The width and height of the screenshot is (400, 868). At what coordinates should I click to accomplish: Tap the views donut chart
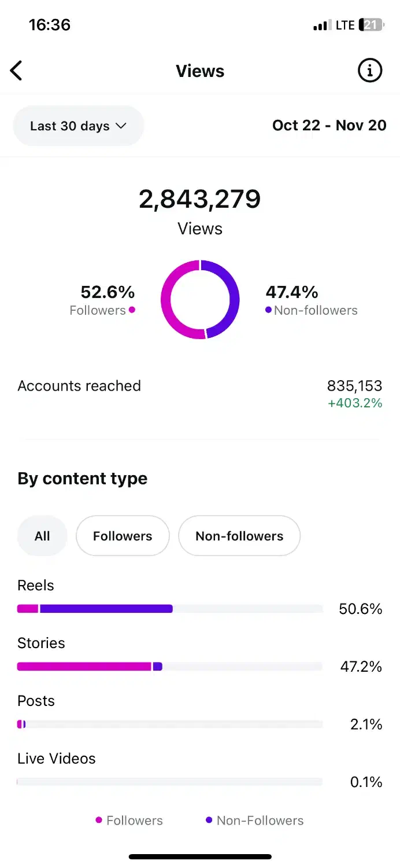pos(200,299)
